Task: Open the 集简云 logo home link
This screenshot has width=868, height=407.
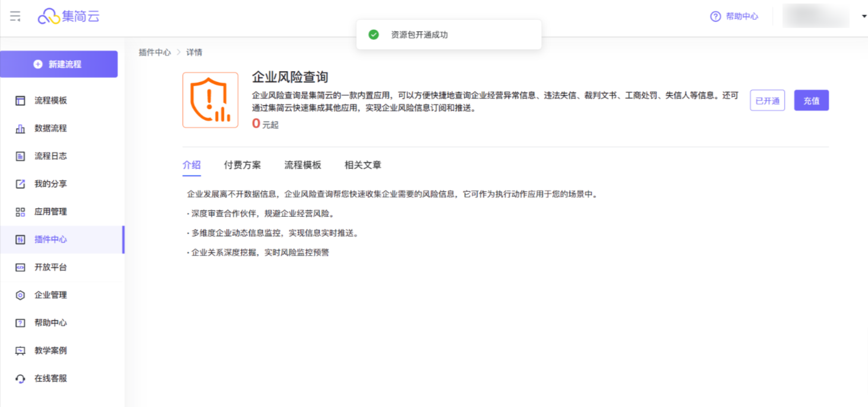Action: click(x=68, y=16)
